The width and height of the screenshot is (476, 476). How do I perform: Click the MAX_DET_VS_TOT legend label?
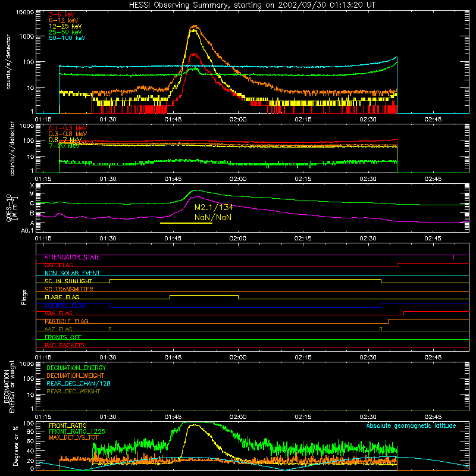click(74, 437)
